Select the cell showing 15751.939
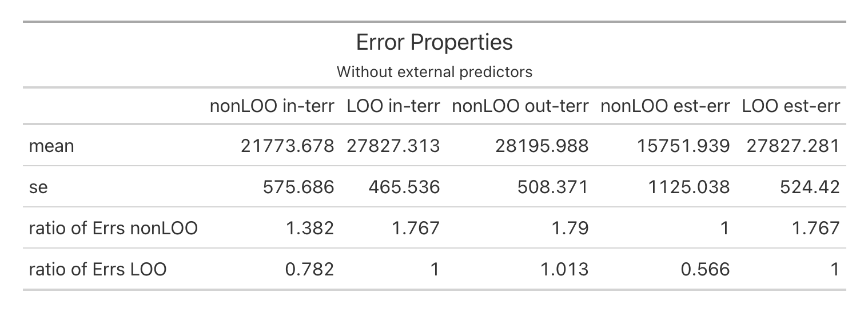This screenshot has width=868, height=312. coord(683,146)
